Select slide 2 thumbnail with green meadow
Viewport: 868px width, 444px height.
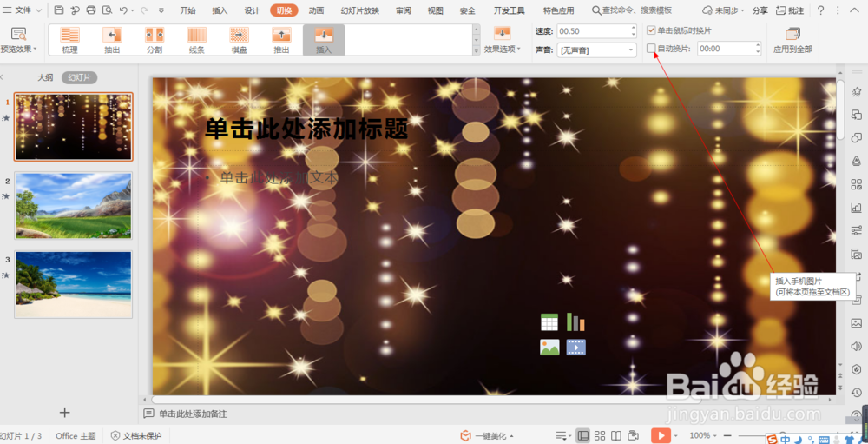coord(74,205)
